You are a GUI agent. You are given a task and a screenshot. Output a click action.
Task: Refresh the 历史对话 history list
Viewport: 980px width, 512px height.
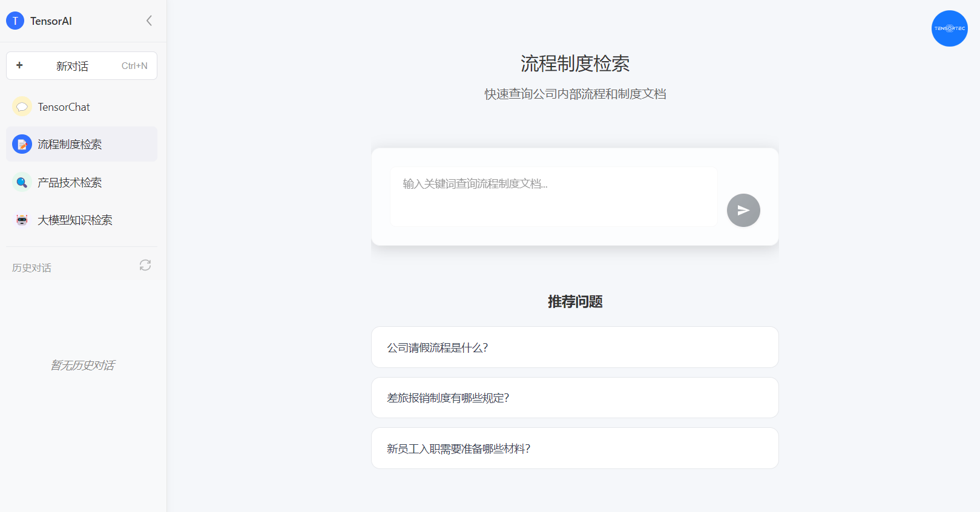click(x=145, y=265)
